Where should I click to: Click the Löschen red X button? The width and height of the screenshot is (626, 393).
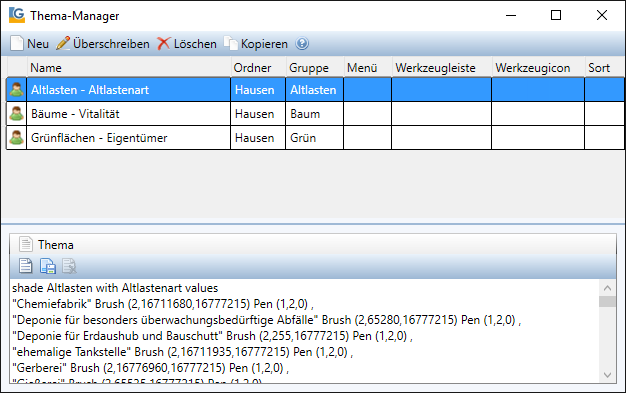coord(187,44)
